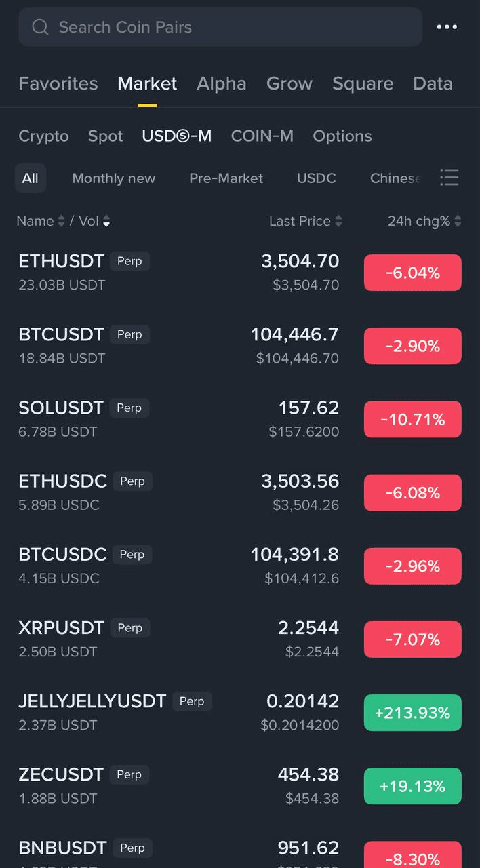Tap the Perp badge next to ETHUSDT

(129, 261)
